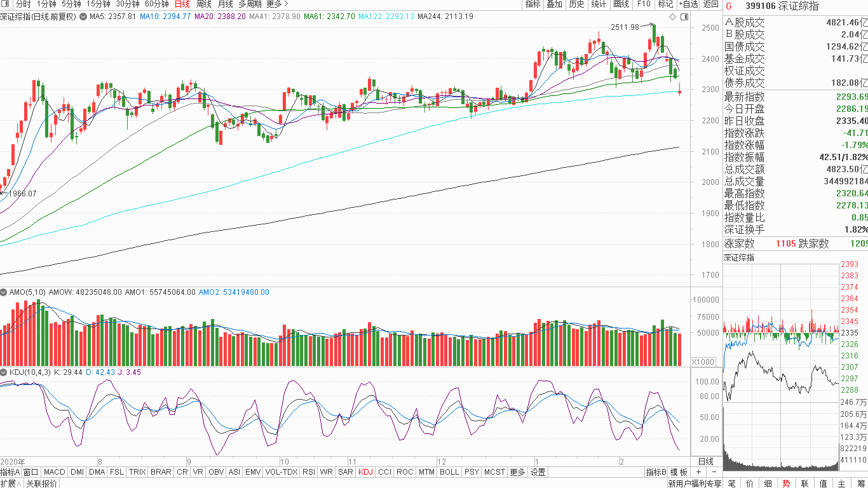Screen dimensions: 868x488
Task: Click the 窗口 window tab
Action: pos(31,472)
